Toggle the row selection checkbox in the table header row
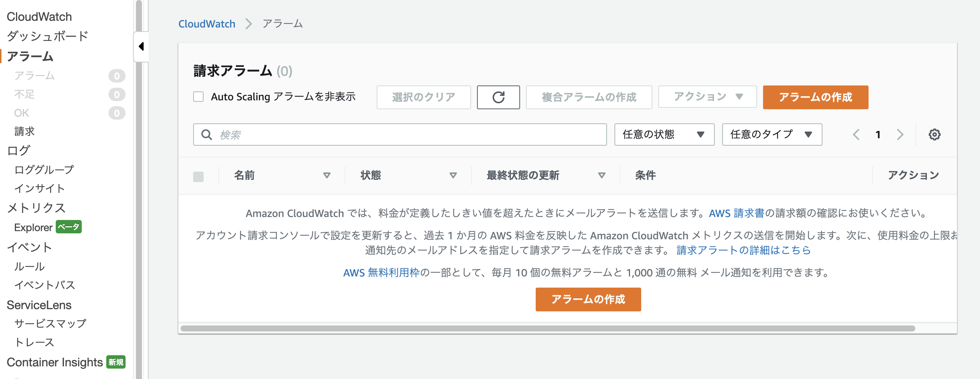 click(198, 175)
